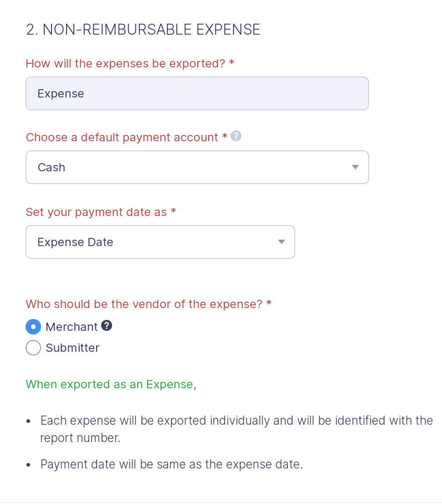The width and height of the screenshot is (442, 504).
Task: Select the Merchant radio button
Action: click(x=33, y=327)
